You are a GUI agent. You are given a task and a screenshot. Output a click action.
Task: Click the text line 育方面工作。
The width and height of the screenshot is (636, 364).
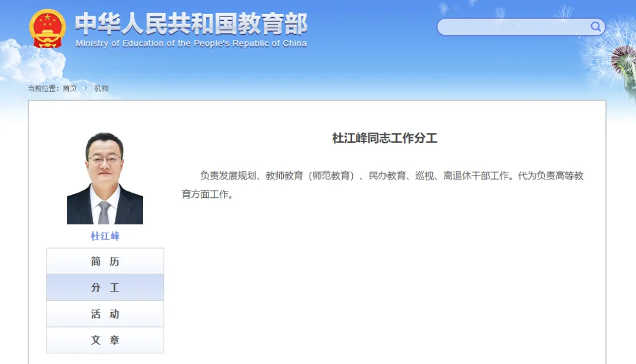click(x=208, y=194)
